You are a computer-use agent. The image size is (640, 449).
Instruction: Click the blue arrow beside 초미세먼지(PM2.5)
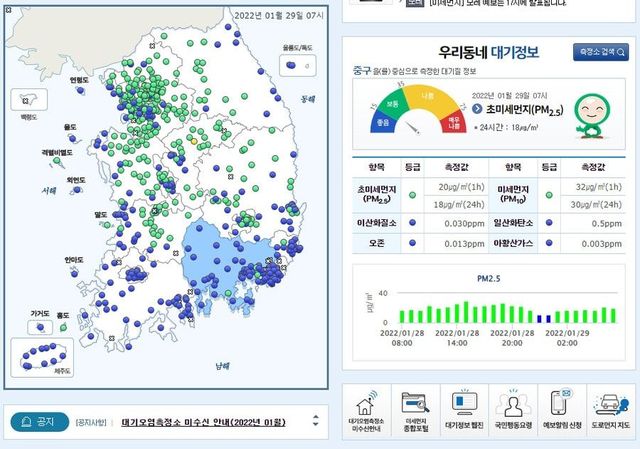click(476, 108)
